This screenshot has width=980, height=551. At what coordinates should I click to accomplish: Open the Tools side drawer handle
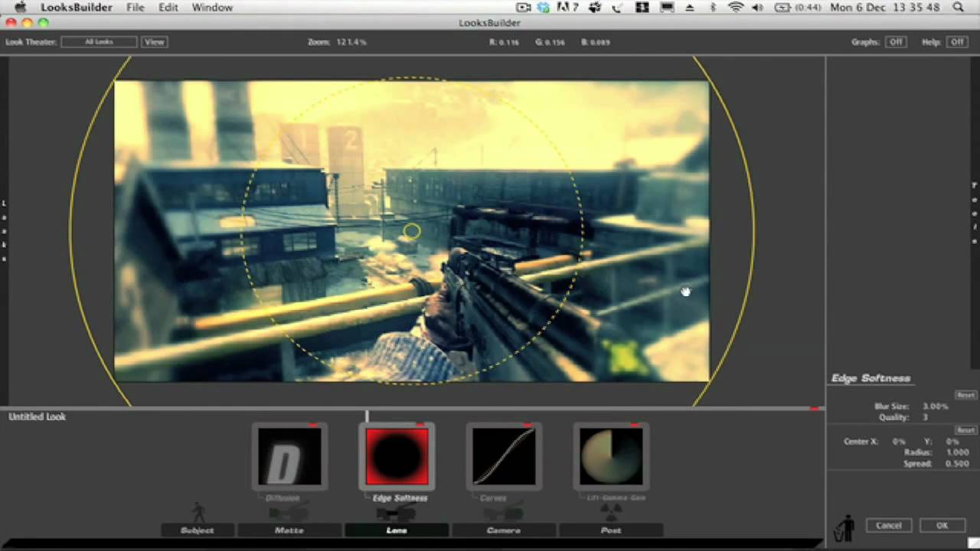point(975,214)
